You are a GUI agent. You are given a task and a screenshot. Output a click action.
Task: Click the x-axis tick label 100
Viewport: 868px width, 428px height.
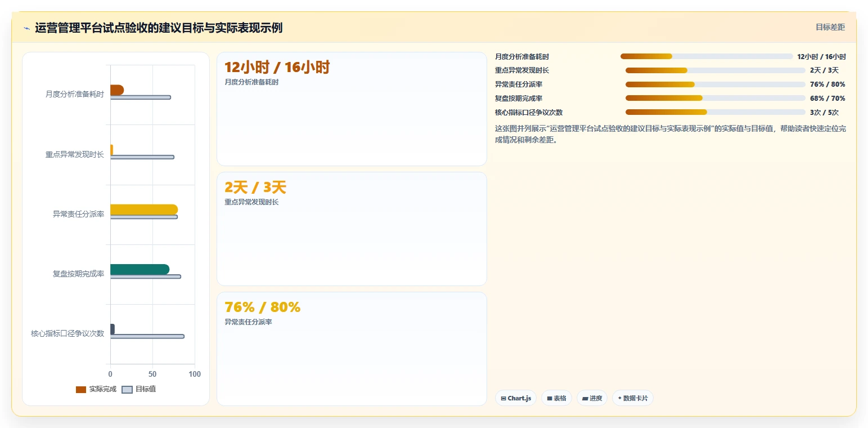[x=195, y=374]
